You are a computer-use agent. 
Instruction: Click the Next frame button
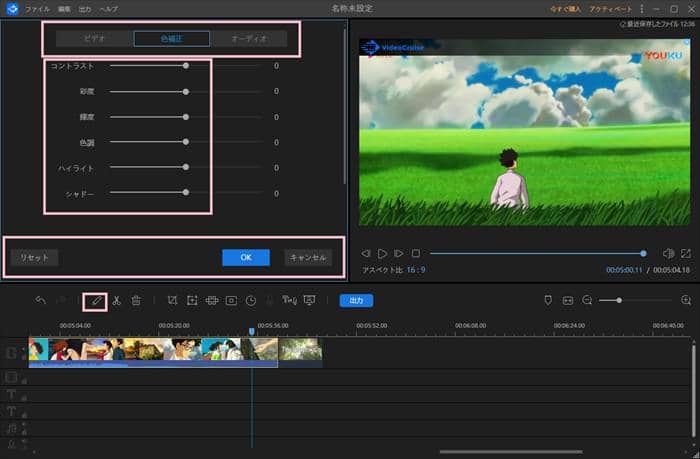click(399, 254)
